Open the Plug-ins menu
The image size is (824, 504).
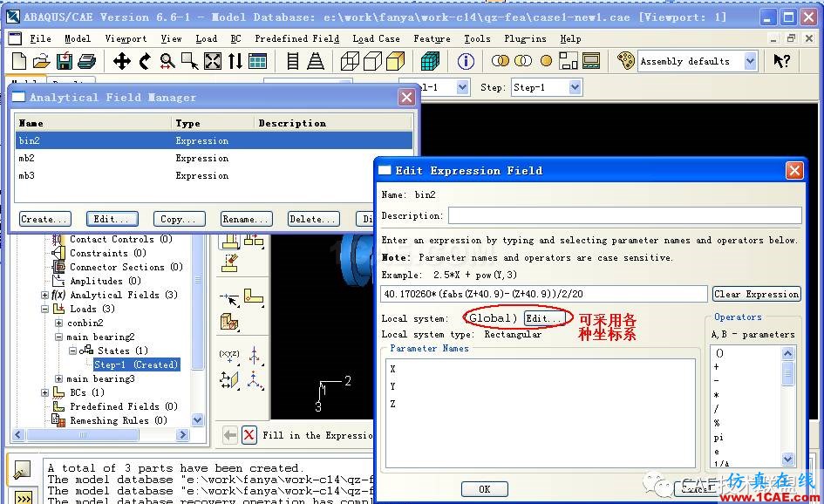[x=525, y=39]
